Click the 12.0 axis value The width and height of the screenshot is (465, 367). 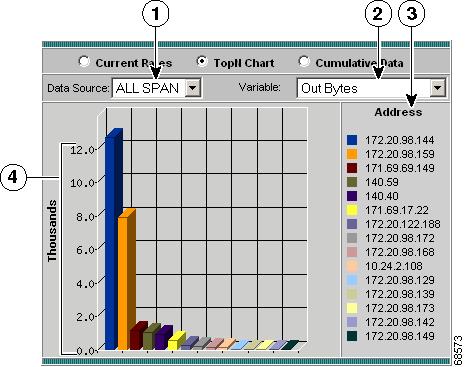point(82,150)
